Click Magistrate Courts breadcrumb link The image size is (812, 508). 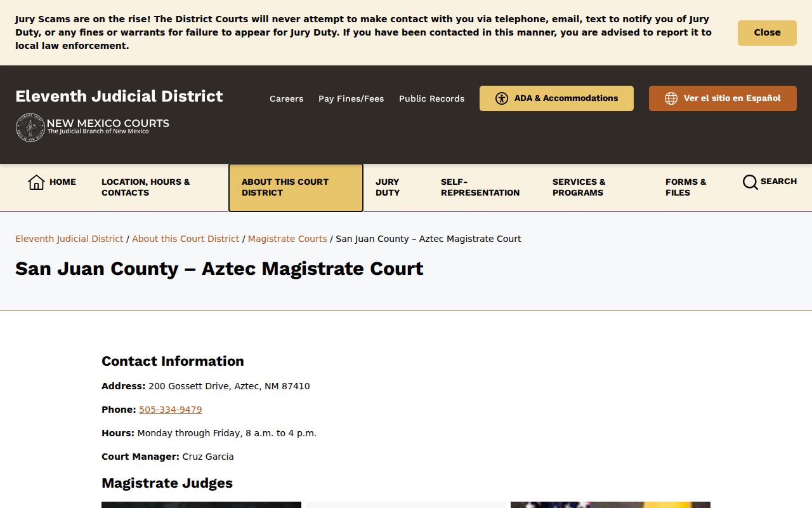coord(287,239)
